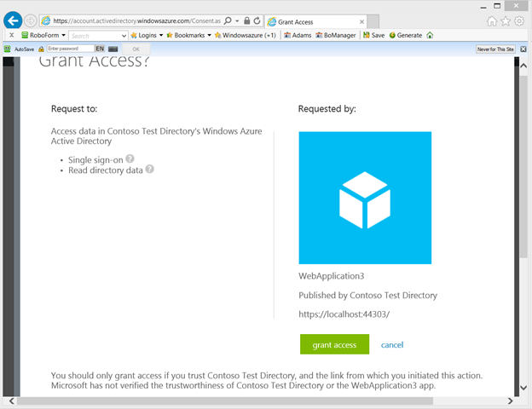532x409 pixels.
Task: Click the EN language indicator
Action: point(100,49)
